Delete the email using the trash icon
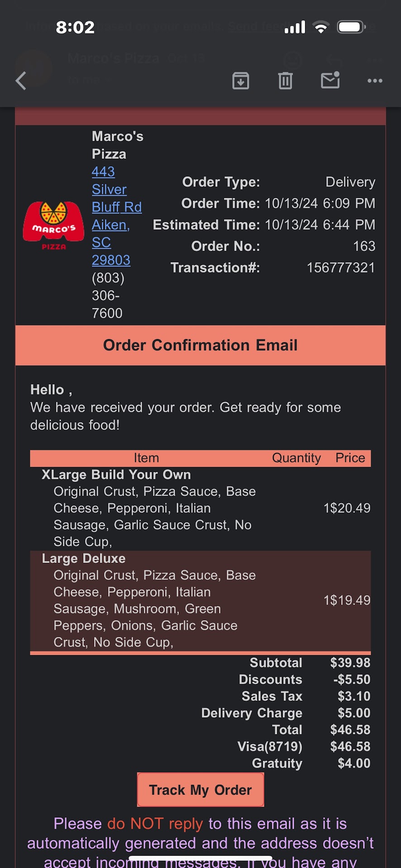 coord(285,81)
